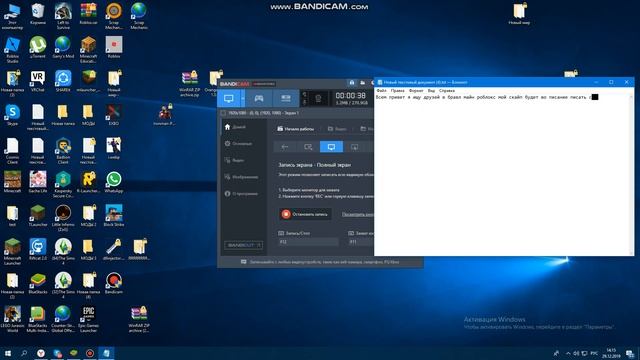Select Bandicam game recording mode gamepad icon
640x360 pixels.
point(259,98)
